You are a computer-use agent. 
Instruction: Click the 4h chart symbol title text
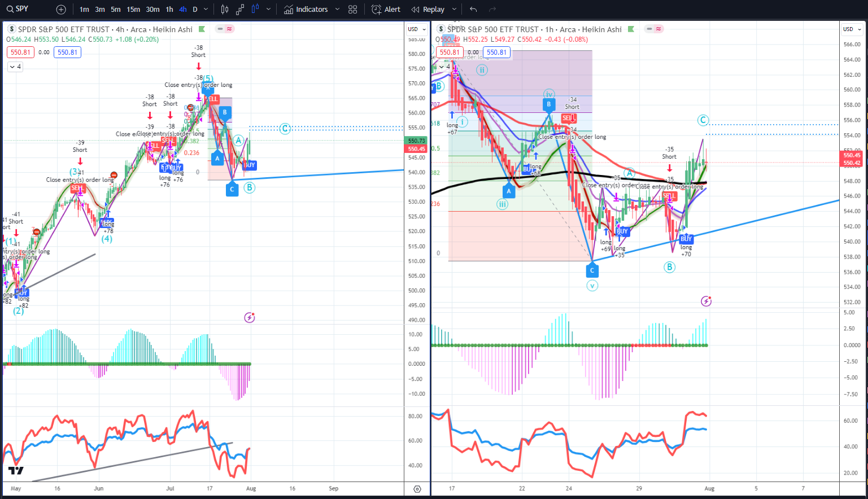tap(105, 29)
